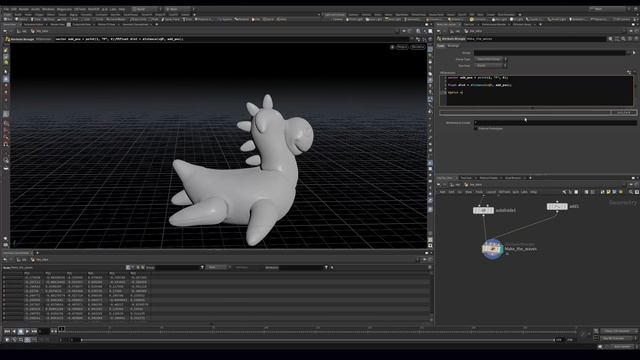Add a new pane tab in network pane
Viewport: 640px width, 360px height.
pyautogui.click(x=530, y=178)
